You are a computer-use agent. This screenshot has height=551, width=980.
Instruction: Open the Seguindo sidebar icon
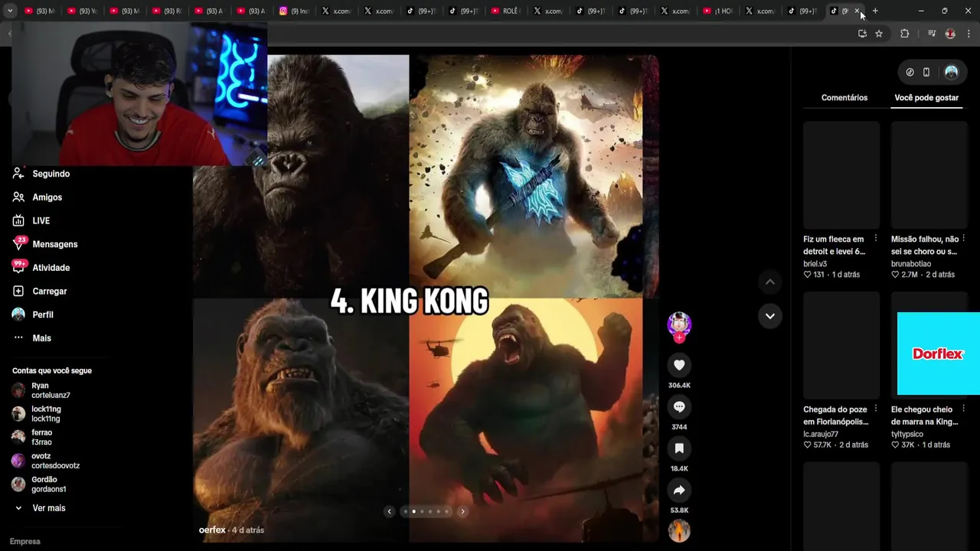click(x=18, y=174)
